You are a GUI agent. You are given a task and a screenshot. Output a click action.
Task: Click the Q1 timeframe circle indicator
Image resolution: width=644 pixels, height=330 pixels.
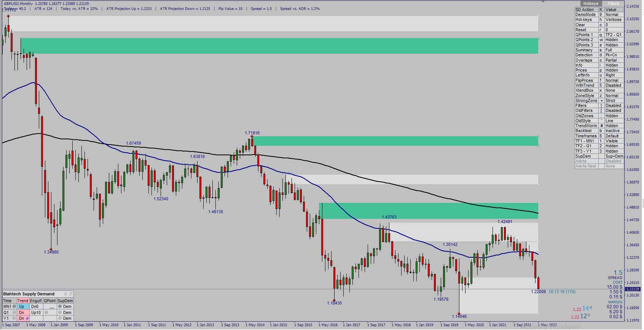(14, 312)
